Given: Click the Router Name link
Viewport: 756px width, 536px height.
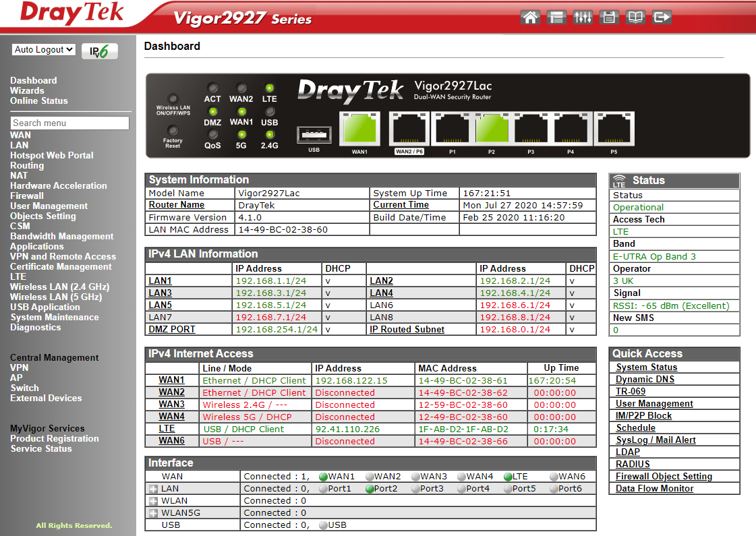Looking at the screenshot, I should [x=177, y=204].
